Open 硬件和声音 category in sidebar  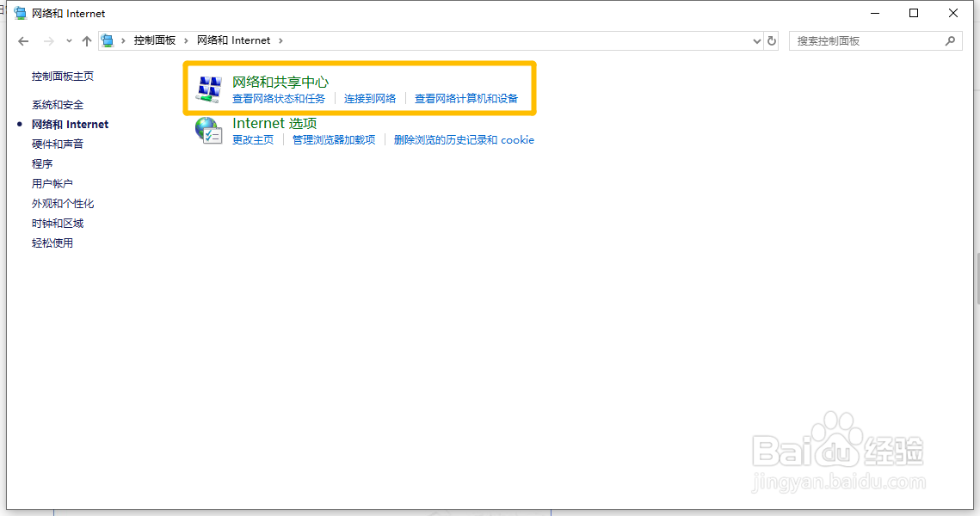[58, 144]
